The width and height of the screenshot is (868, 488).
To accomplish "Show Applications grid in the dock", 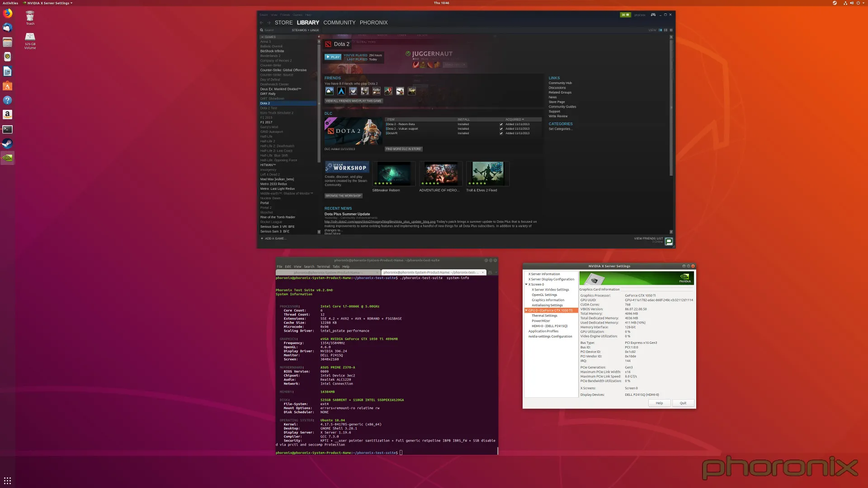I will tap(7, 481).
